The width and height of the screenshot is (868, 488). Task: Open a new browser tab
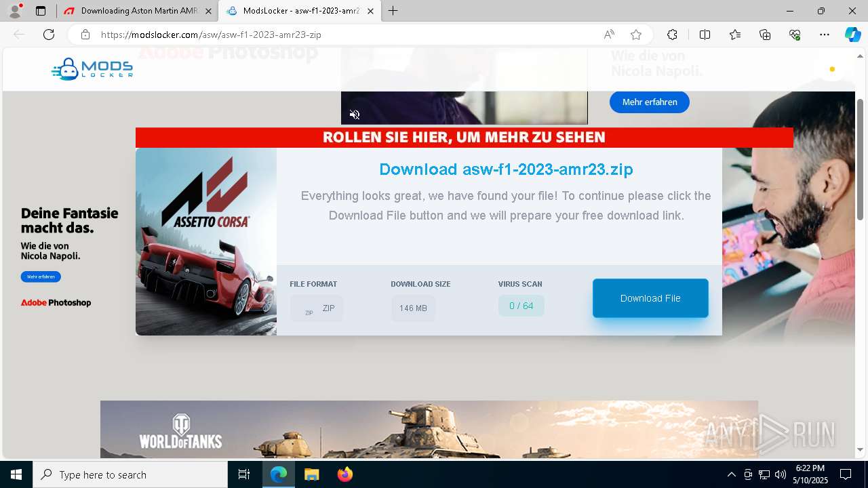coord(393,11)
